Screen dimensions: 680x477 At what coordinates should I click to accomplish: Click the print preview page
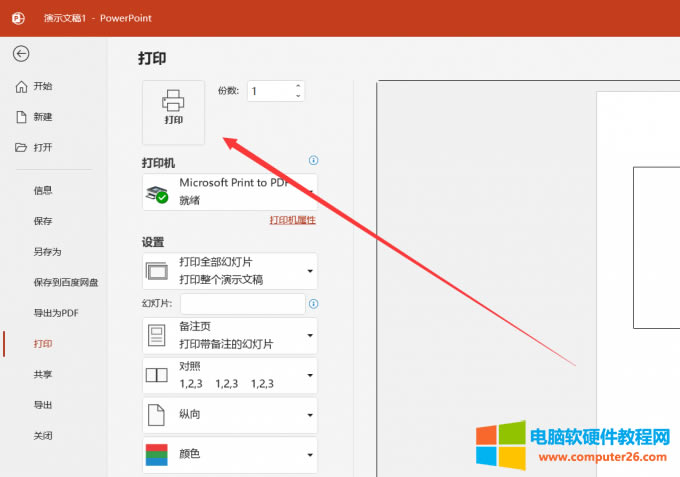[x=638, y=284]
